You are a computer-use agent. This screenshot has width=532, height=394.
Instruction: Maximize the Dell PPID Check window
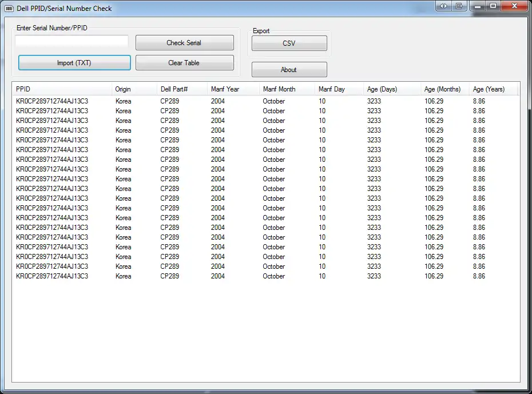(x=493, y=6)
